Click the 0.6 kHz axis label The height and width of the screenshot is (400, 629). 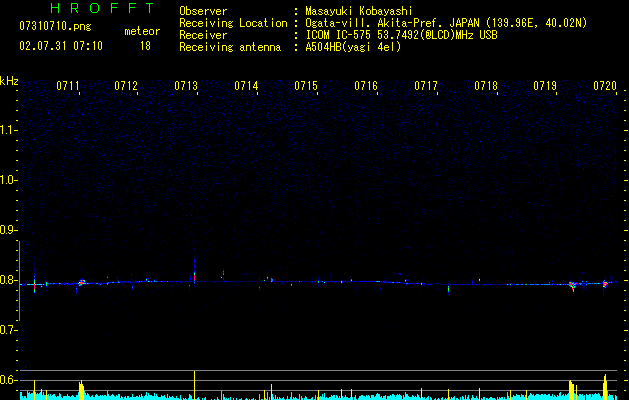click(x=9, y=380)
